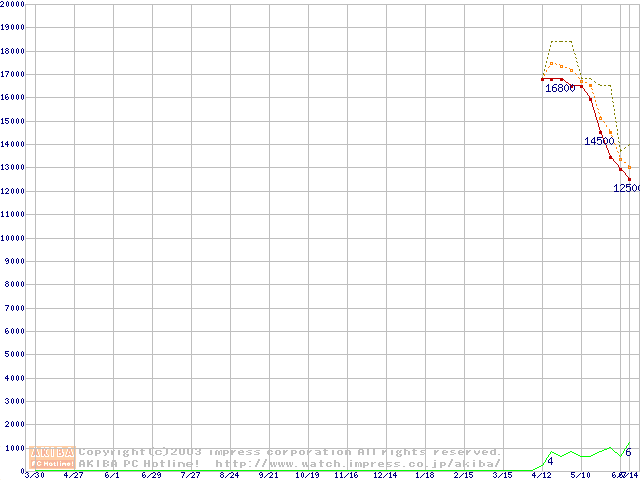Click the 4/12 date label on x-axis
The image size is (640, 480).
click(x=542, y=476)
